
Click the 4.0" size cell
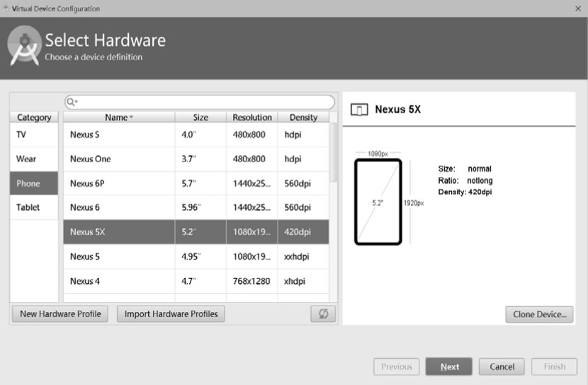(x=200, y=134)
